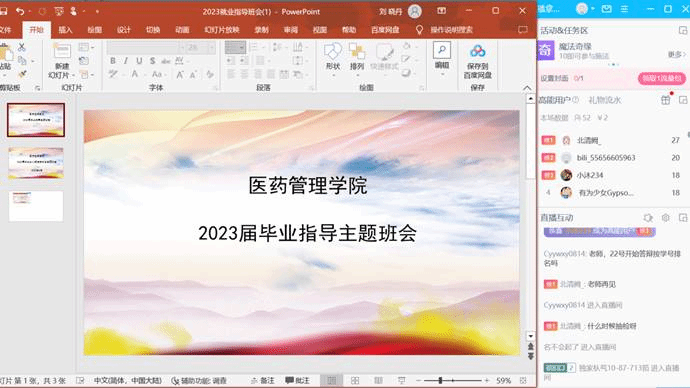Click the 59% zoom level
Image resolution: width=690 pixels, height=388 pixels.
tap(503, 380)
